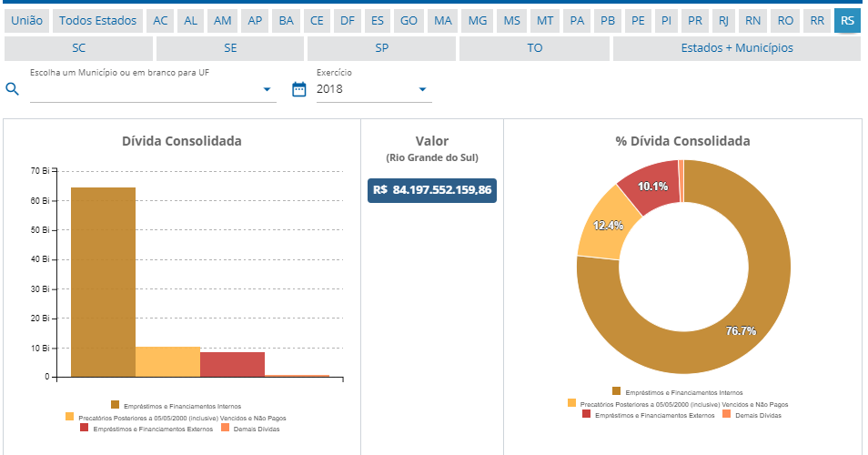Choose the RJ state button
Viewport: 868px width, 455px height.
coord(722,21)
